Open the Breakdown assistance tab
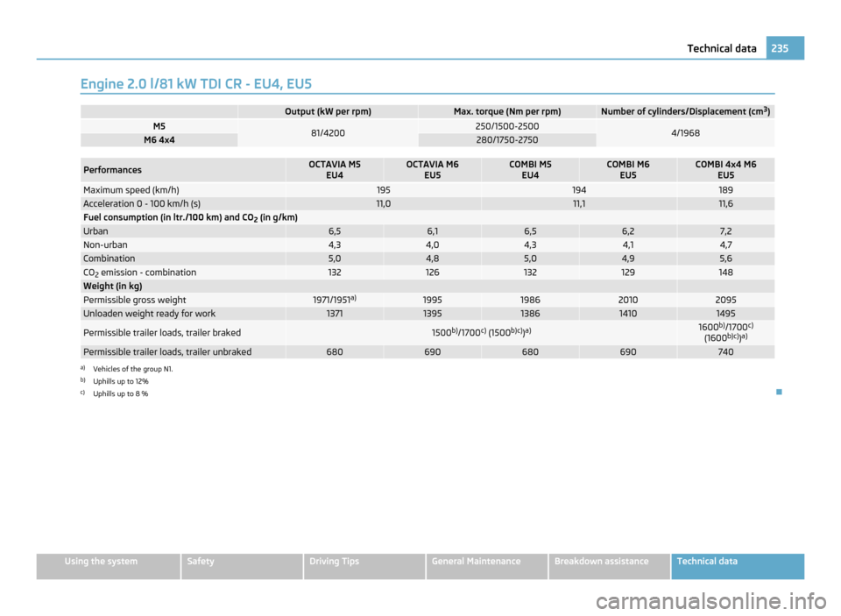The width and height of the screenshot is (841, 616). click(610, 566)
